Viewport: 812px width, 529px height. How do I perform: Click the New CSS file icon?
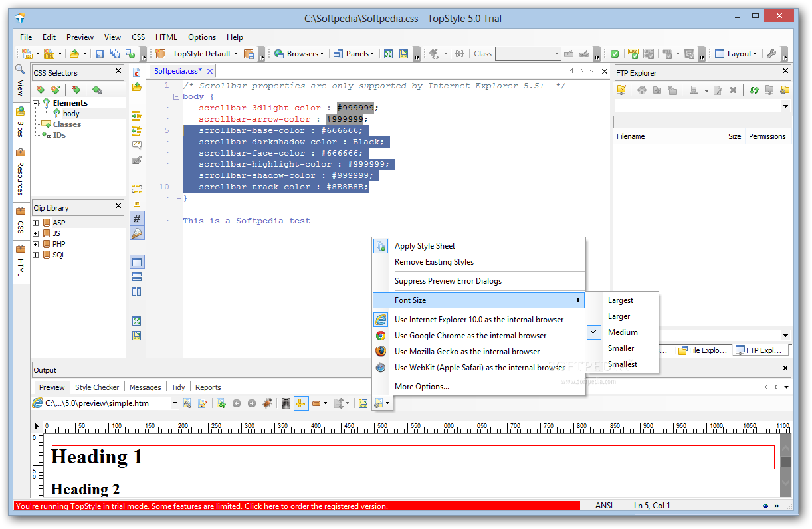[x=27, y=54]
